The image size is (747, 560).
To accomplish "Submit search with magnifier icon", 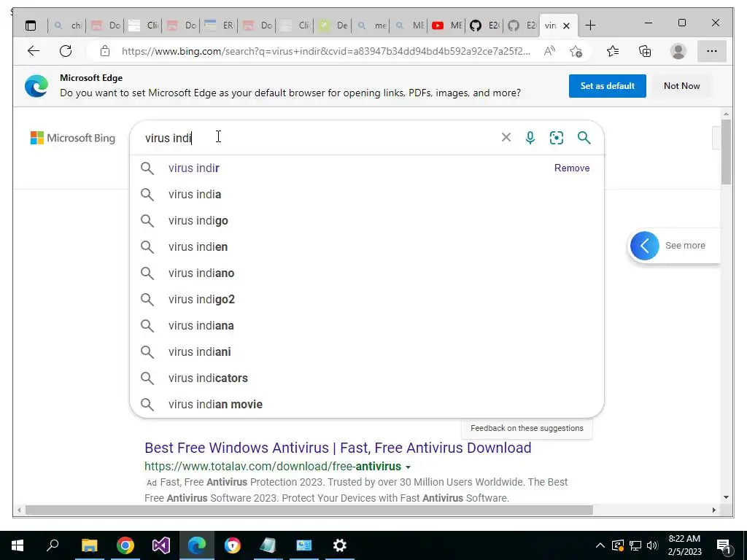I will click(584, 138).
